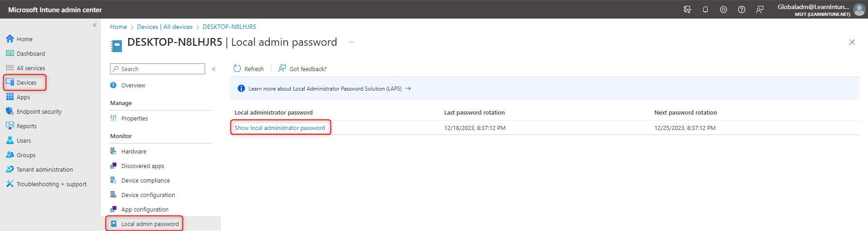This screenshot has height=231, width=868.
Task: Open Tenant administration in sidebar
Action: coord(45,169)
